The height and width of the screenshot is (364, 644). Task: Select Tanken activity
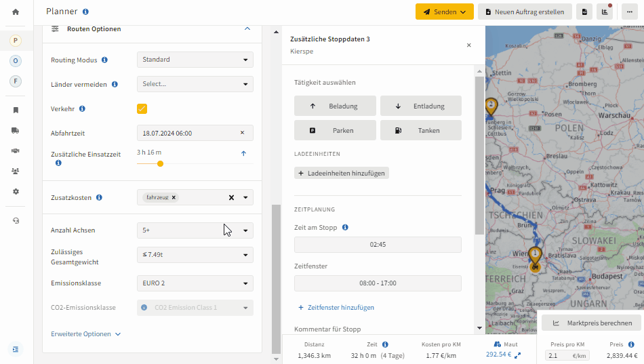coord(420,130)
